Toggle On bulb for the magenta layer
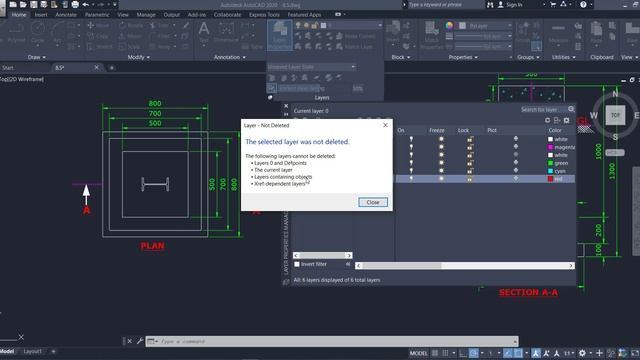Screen dimensions: 640x360 [411, 147]
